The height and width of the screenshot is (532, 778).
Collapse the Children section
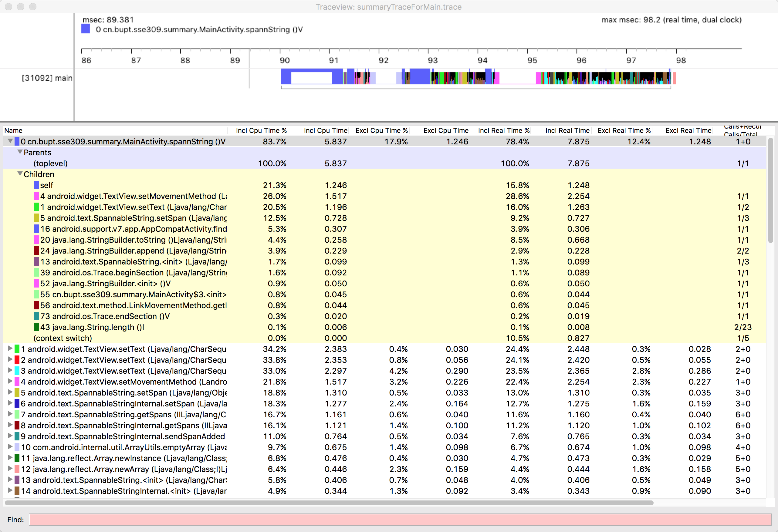pos(20,174)
